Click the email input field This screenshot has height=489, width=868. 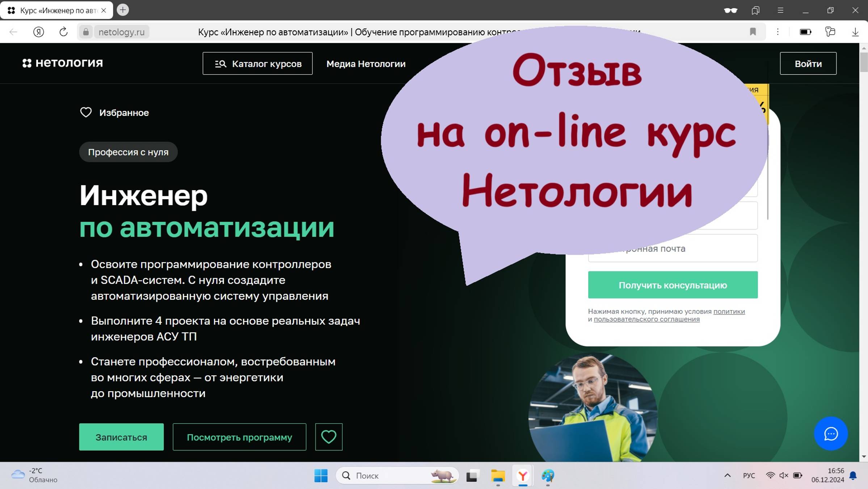673,248
